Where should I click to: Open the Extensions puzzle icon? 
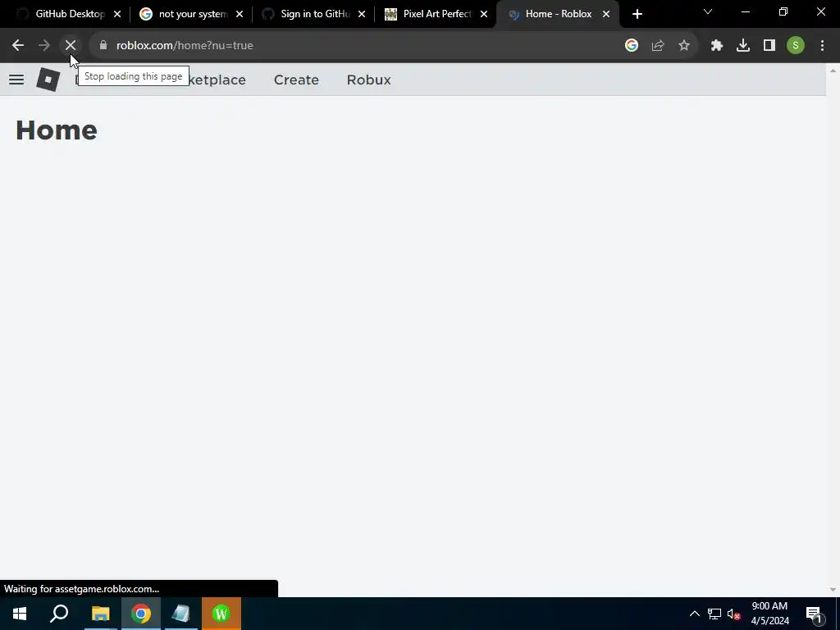(x=717, y=46)
